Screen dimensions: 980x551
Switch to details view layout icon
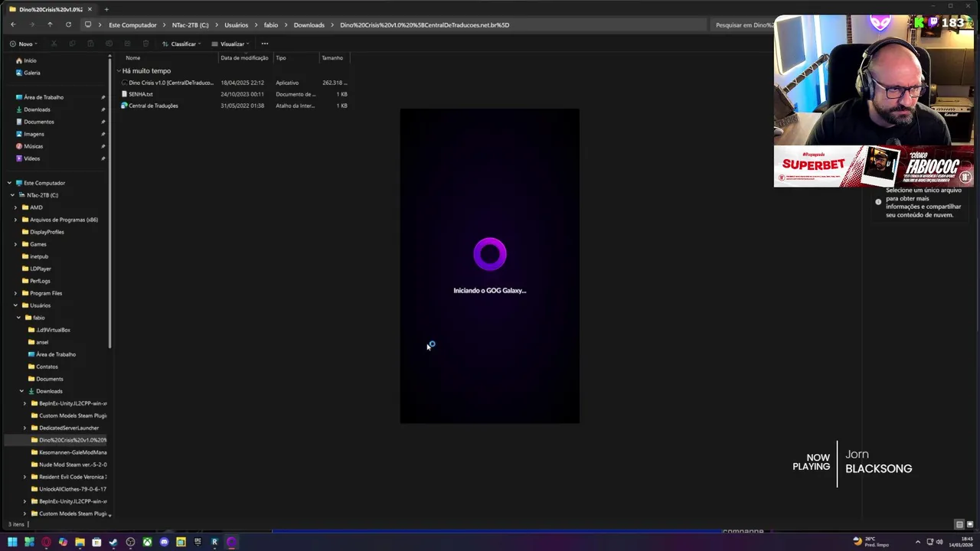[959, 524]
